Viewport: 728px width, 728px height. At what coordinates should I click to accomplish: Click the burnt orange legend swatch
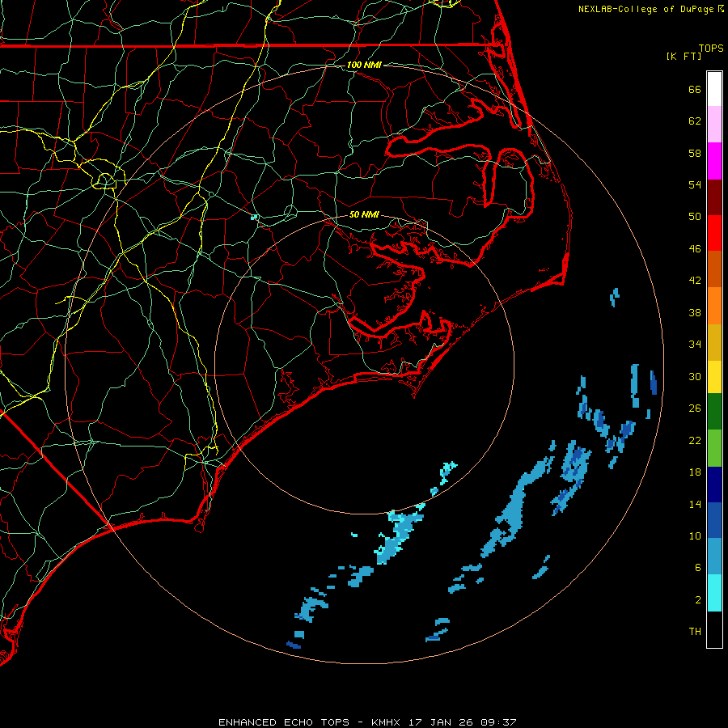714,269
